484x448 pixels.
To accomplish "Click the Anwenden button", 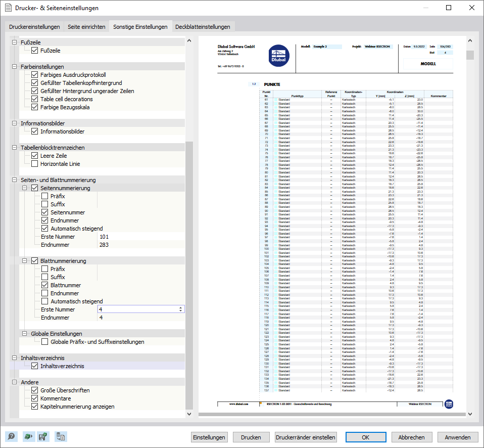I will [x=457, y=437].
